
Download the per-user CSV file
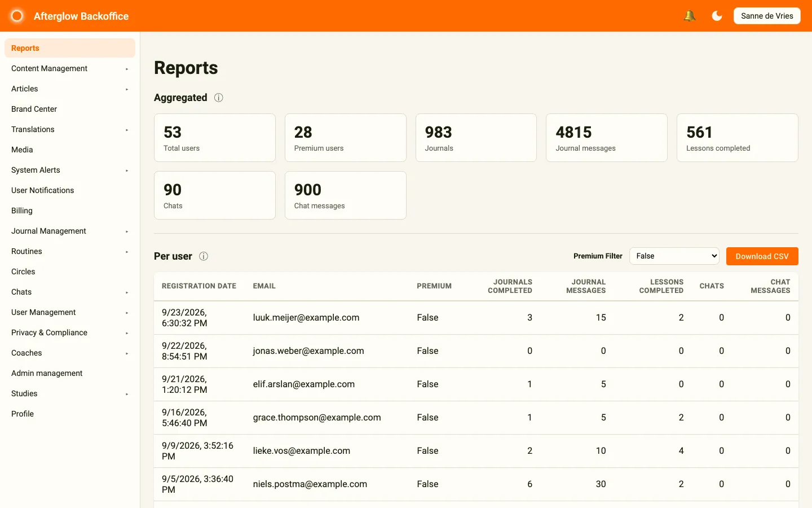click(x=762, y=256)
